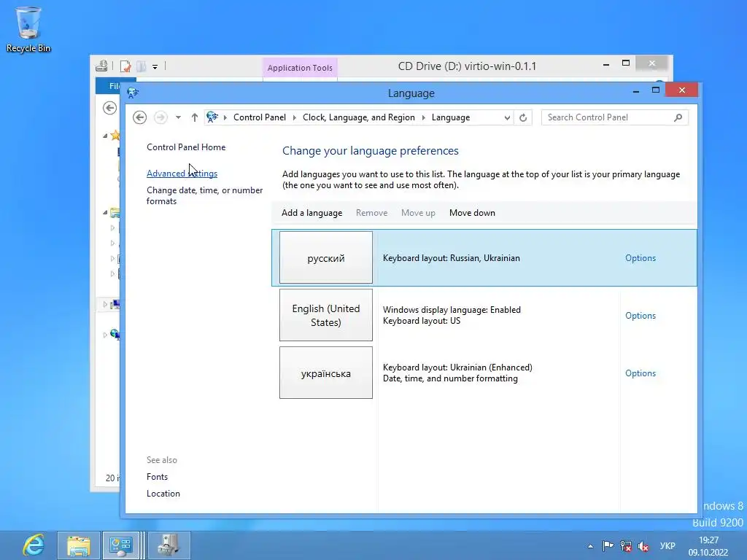Open Change date, time, or number formats

point(204,195)
